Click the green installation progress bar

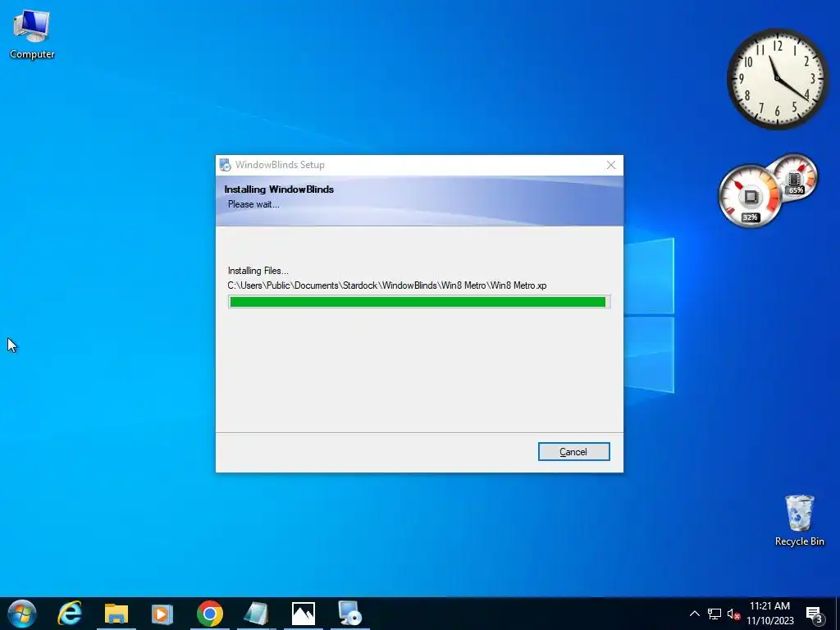click(x=419, y=302)
